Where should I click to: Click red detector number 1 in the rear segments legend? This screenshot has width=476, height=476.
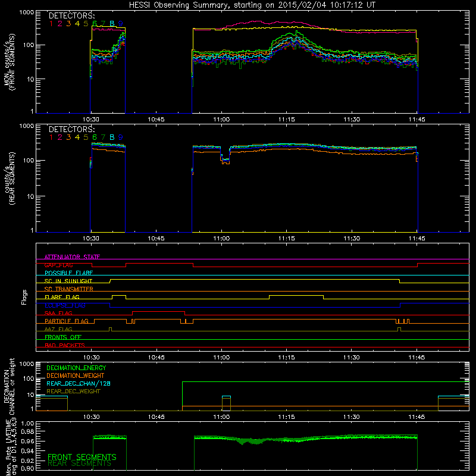(x=51, y=137)
